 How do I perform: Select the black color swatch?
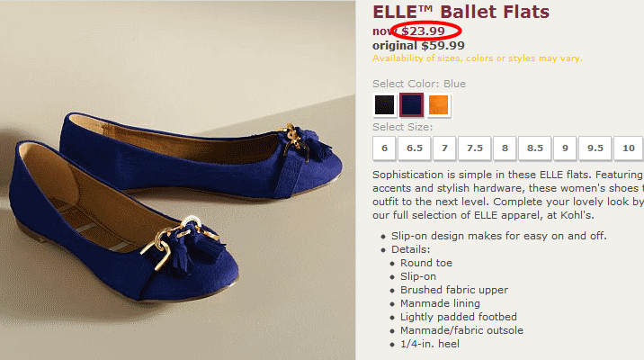click(384, 104)
